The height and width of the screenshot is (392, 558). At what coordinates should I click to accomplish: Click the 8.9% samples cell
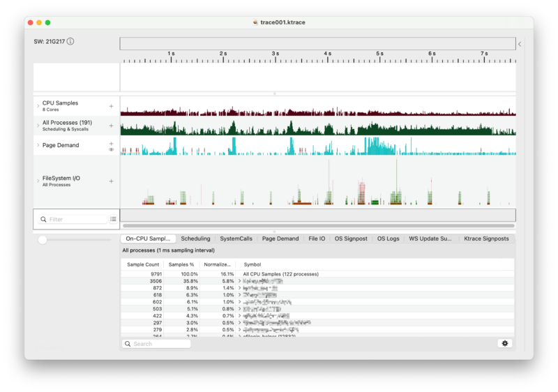pyautogui.click(x=192, y=288)
